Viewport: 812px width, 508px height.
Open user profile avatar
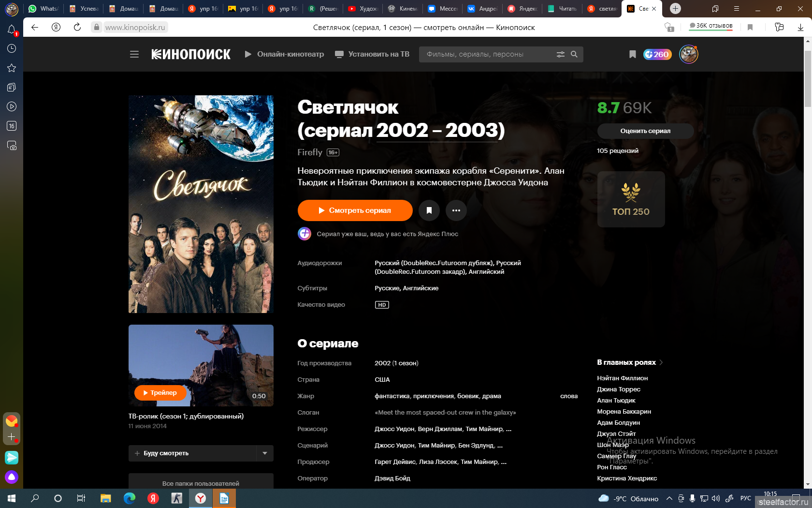pos(689,54)
